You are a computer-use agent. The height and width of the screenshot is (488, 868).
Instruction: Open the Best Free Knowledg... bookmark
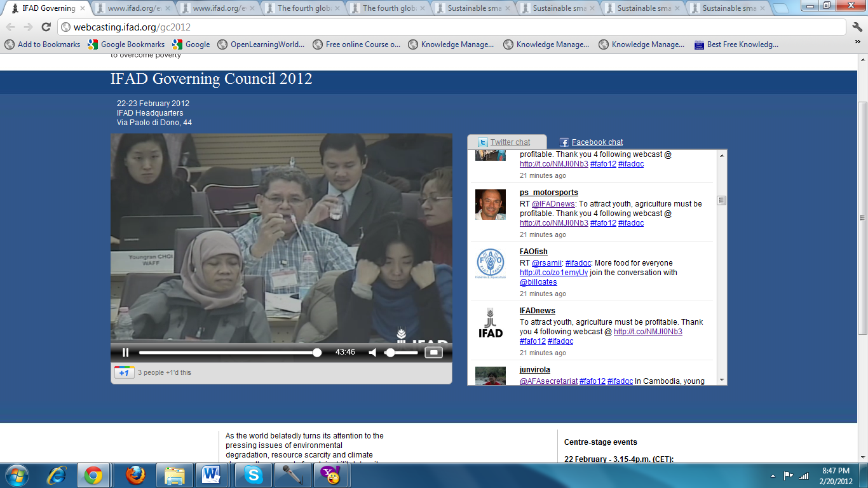pos(736,44)
